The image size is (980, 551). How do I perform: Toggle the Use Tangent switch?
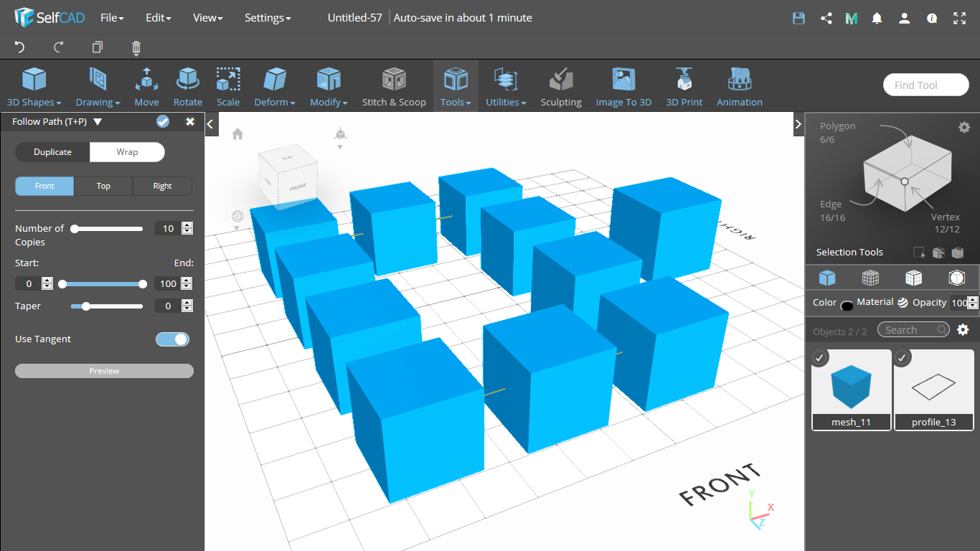click(x=173, y=339)
